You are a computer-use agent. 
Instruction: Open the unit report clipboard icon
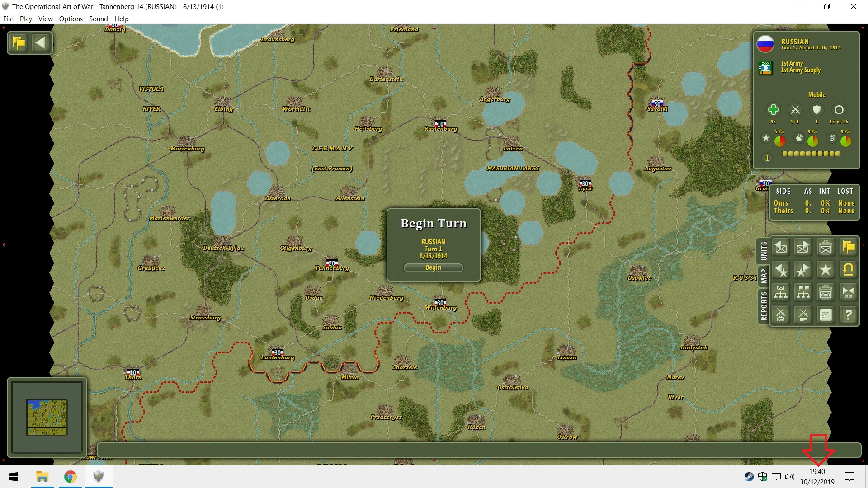point(826,247)
